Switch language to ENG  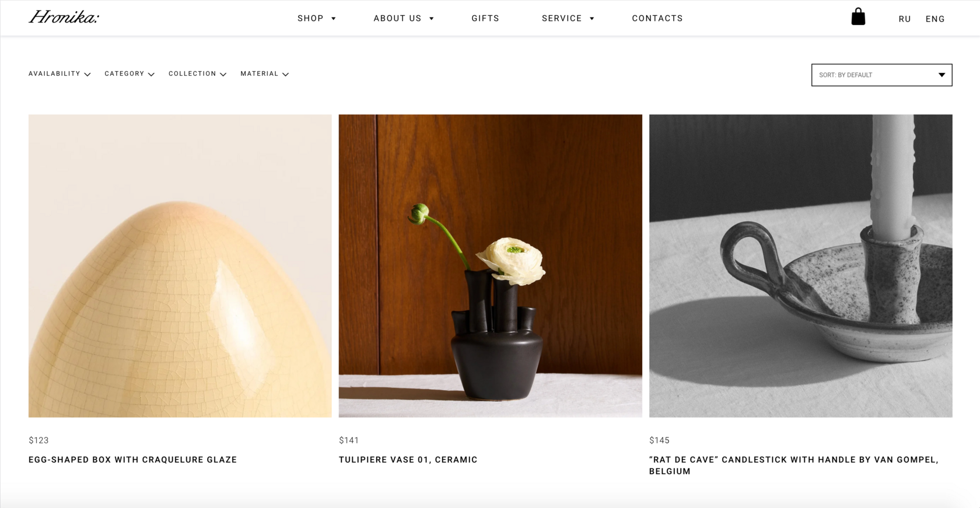click(935, 19)
